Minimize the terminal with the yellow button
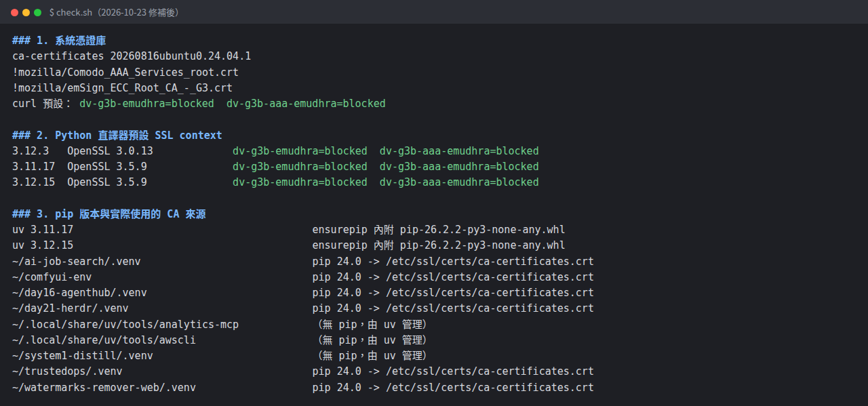 pyautogui.click(x=26, y=12)
